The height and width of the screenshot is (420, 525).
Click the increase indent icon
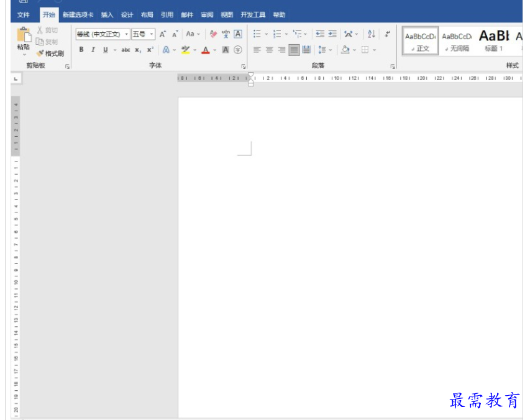click(x=332, y=34)
